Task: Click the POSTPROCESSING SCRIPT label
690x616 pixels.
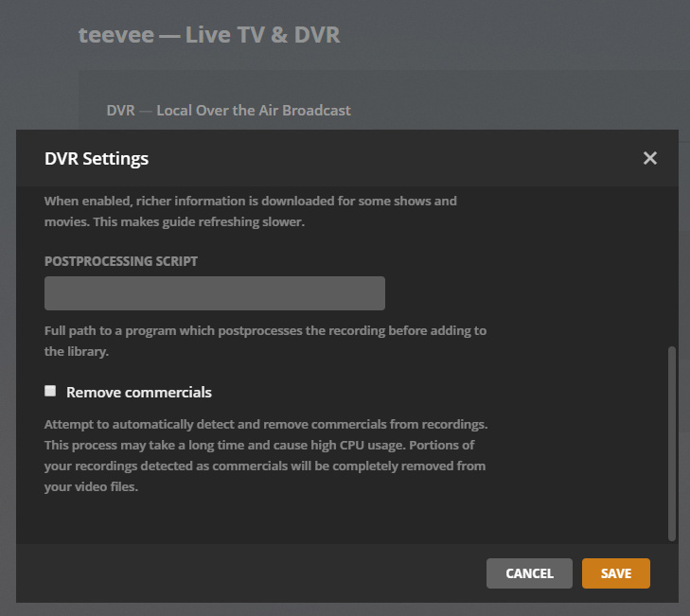Action: coord(121,261)
